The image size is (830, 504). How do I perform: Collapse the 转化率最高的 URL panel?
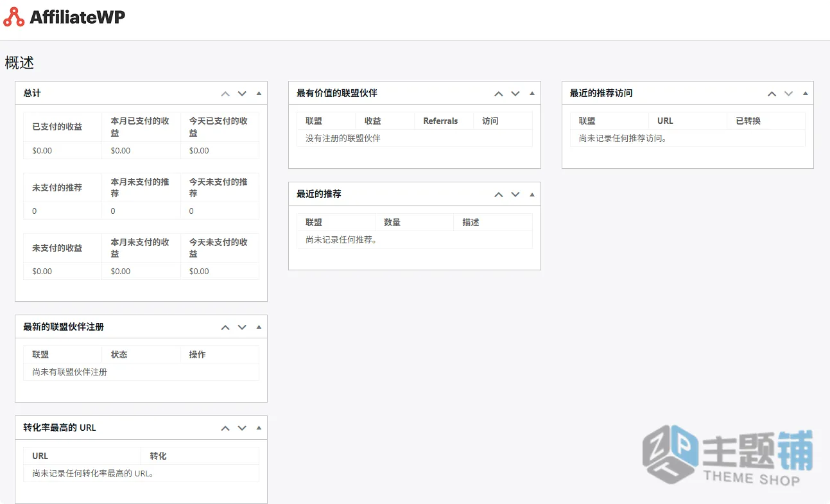(259, 428)
